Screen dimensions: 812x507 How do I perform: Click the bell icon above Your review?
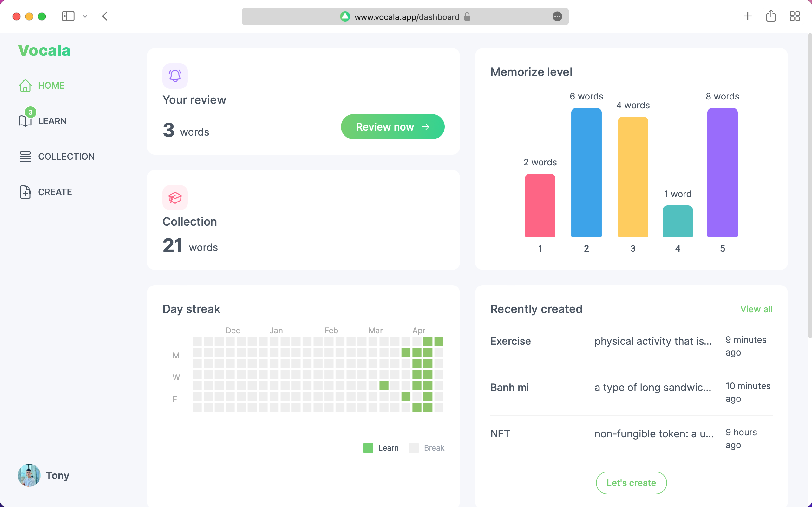175,76
